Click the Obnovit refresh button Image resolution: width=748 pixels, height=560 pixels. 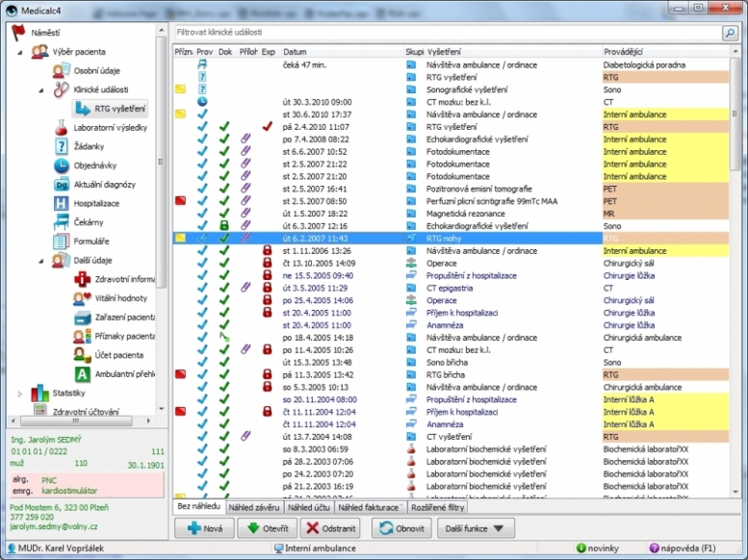(400, 528)
